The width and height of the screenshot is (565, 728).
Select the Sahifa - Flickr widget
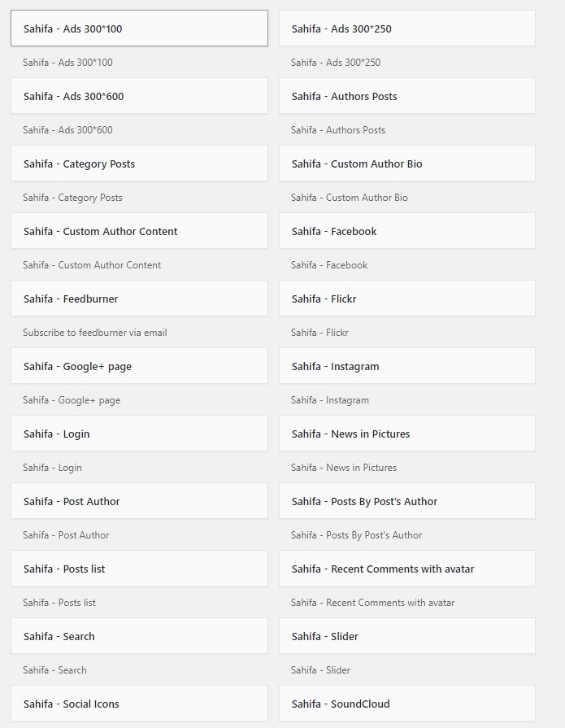[x=406, y=298]
